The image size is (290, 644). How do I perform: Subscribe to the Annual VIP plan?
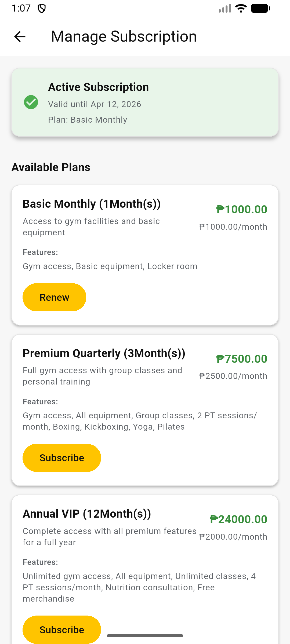coord(62,630)
